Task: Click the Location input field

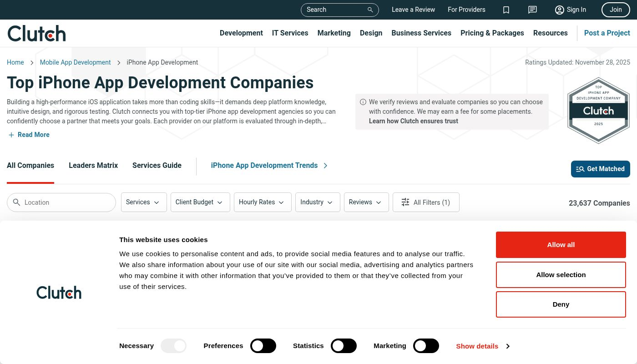Action: tap(66, 202)
